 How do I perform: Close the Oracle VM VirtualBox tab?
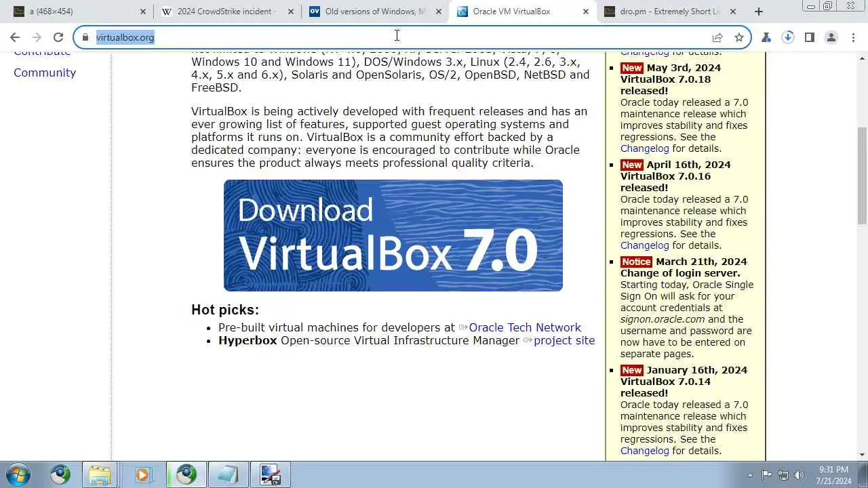tap(586, 12)
